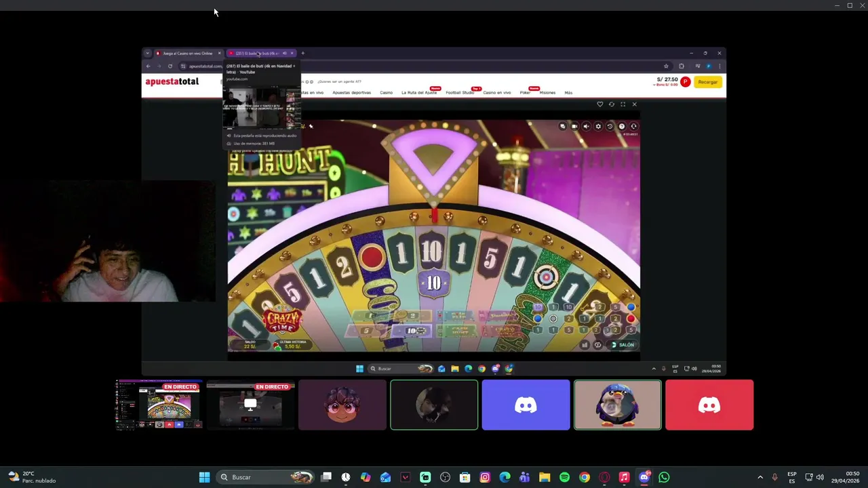Viewport: 868px width, 488px height.
Task: Select the penguin avatar participant tile
Action: point(618,405)
